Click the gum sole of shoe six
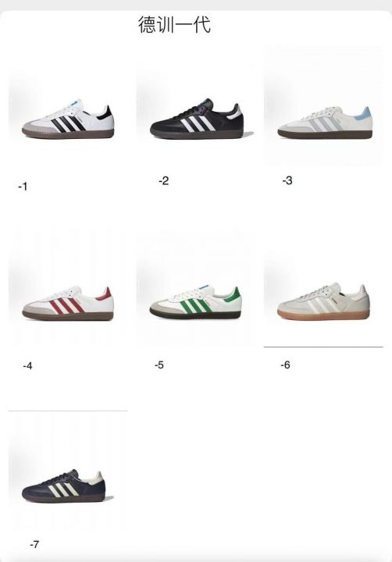The height and width of the screenshot is (562, 392). click(323, 315)
